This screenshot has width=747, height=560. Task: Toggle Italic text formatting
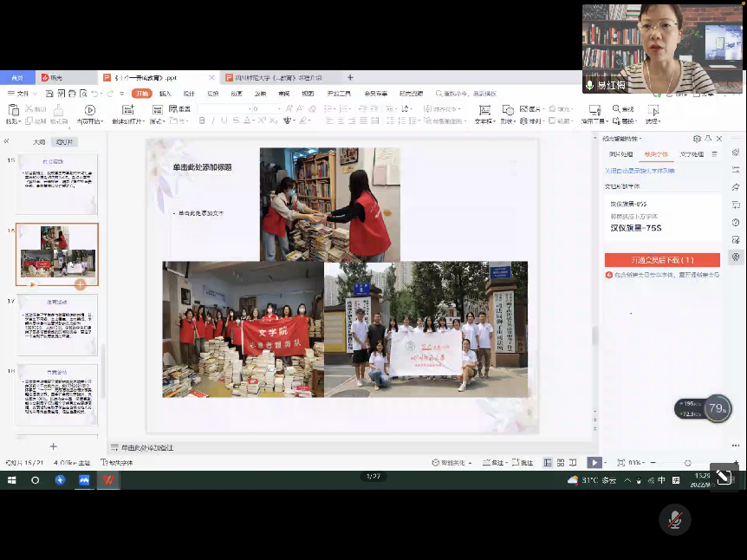coord(213,121)
